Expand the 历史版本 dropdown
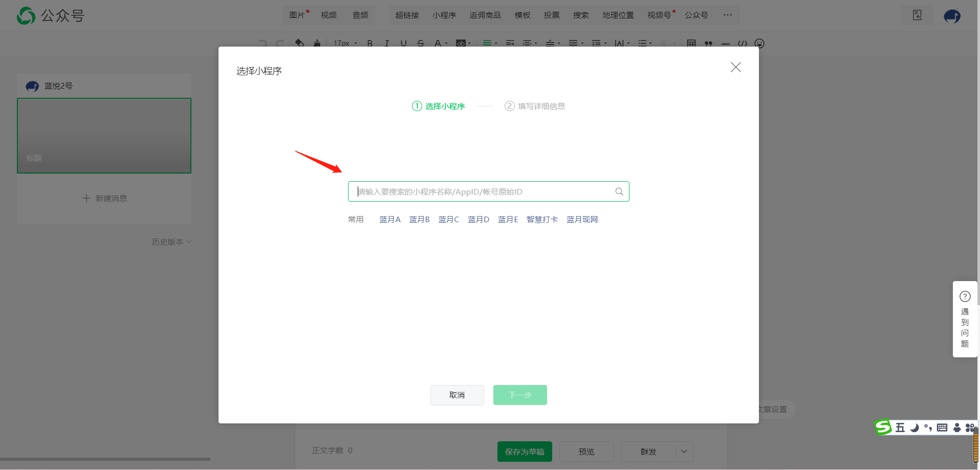This screenshot has height=470, width=980. pyautogui.click(x=172, y=242)
